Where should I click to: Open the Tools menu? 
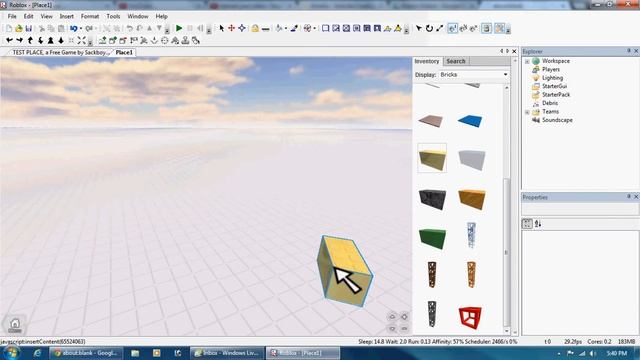point(113,16)
